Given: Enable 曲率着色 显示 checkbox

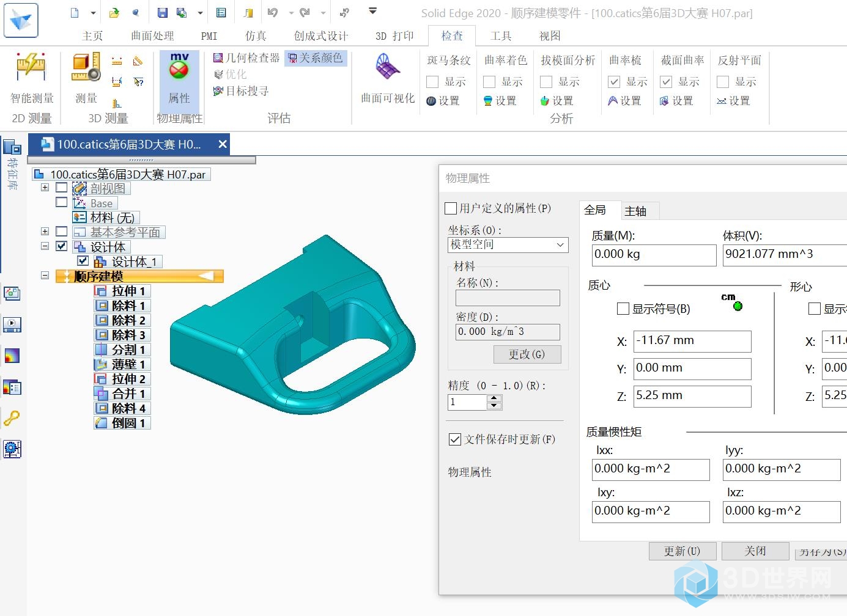Looking at the screenshot, I should point(489,82).
